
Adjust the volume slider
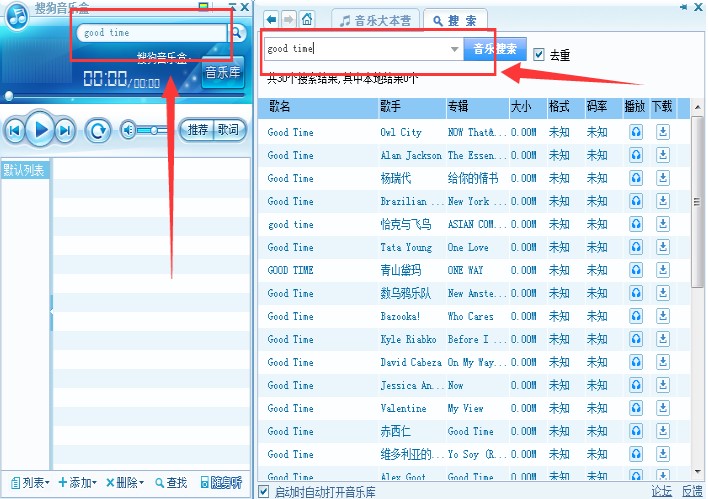coord(152,131)
